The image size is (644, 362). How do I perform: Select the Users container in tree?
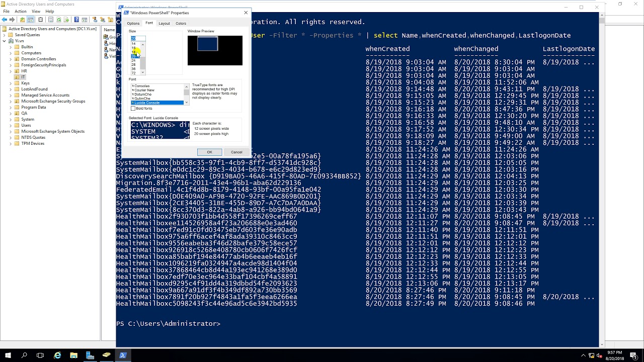tap(26, 125)
